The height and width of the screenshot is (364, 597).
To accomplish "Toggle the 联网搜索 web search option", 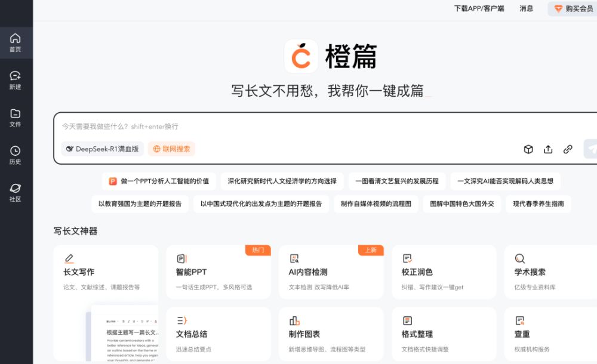I will [171, 149].
